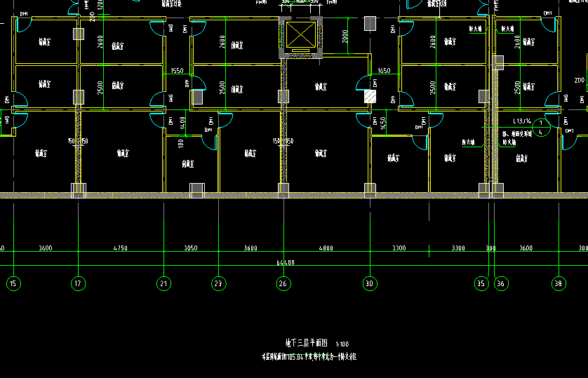Select the 1550 corridor dimension text
The height and width of the screenshot is (378, 588).
coord(177,71)
